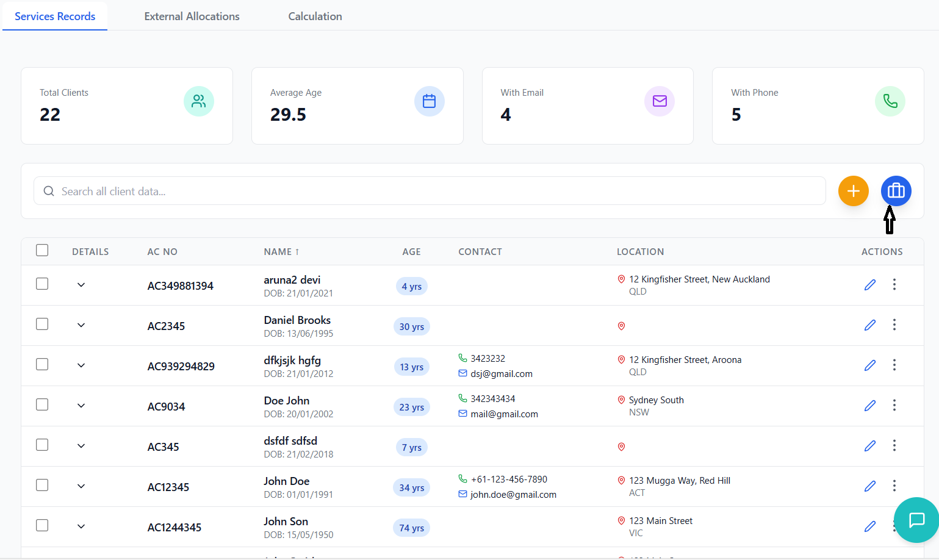
Task: Open the chat widget bubble
Action: point(916,520)
